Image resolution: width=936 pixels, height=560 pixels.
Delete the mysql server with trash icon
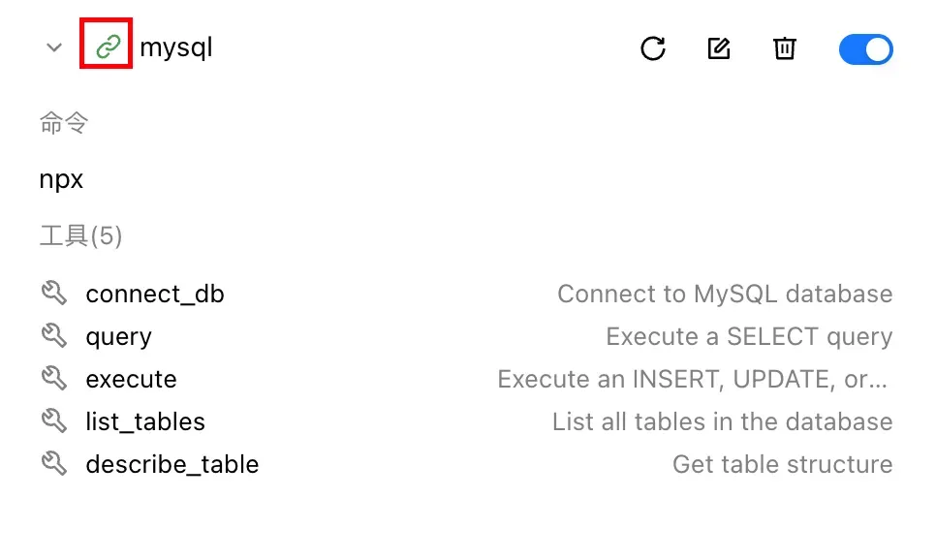(785, 48)
